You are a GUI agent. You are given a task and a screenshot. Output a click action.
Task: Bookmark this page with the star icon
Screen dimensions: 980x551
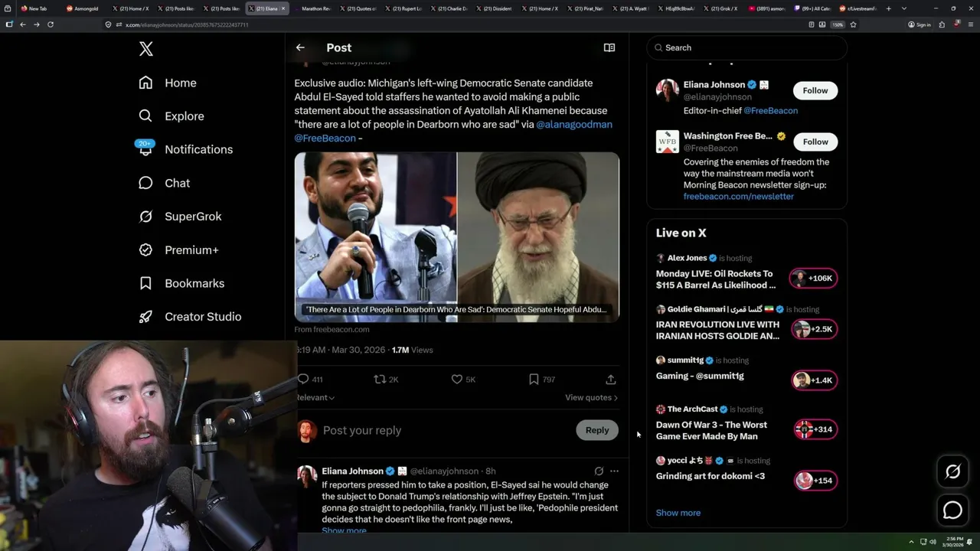pyautogui.click(x=853, y=24)
